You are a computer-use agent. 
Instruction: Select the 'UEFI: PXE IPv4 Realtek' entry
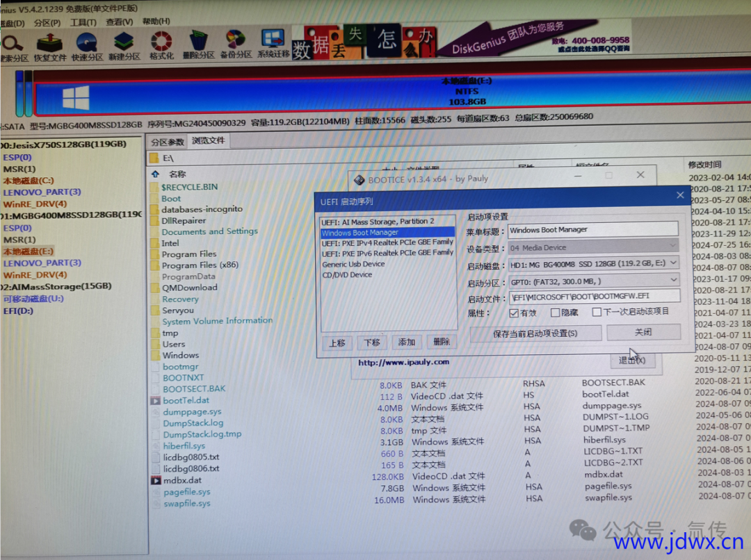point(387,242)
